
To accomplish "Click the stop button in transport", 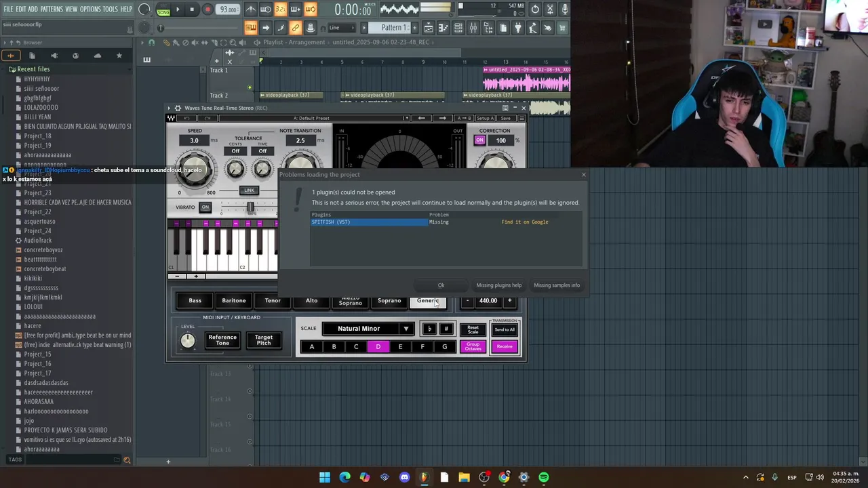I will 192,9.
